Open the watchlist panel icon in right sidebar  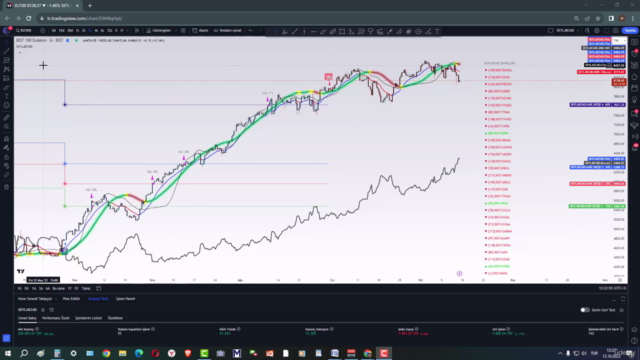pyautogui.click(x=634, y=42)
